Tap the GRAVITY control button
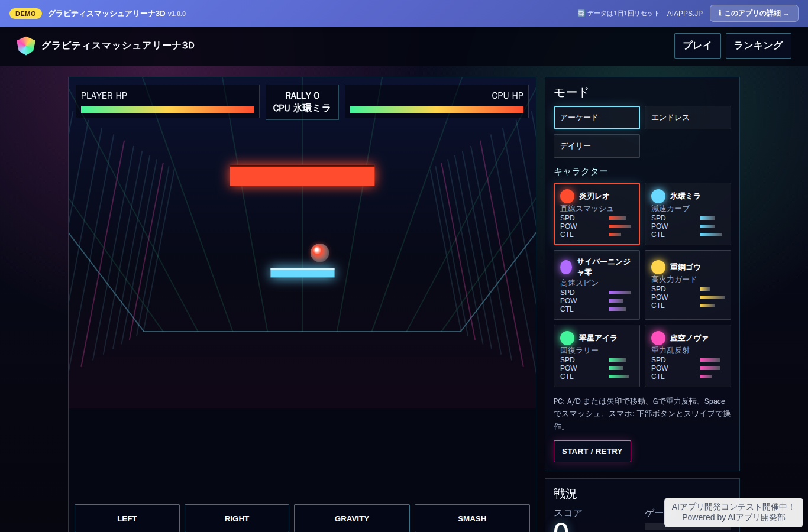808x532 pixels. (352, 518)
